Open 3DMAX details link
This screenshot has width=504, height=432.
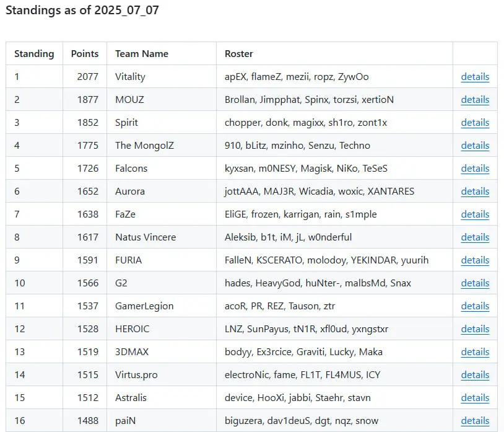pos(475,352)
